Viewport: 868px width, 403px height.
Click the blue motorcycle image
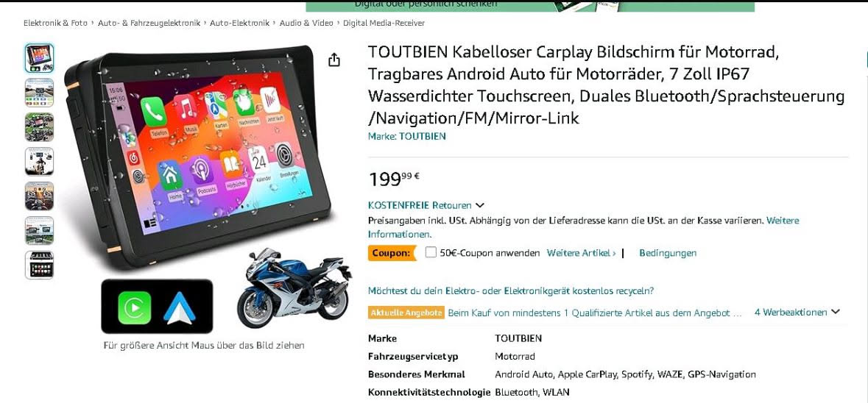pos(294,288)
